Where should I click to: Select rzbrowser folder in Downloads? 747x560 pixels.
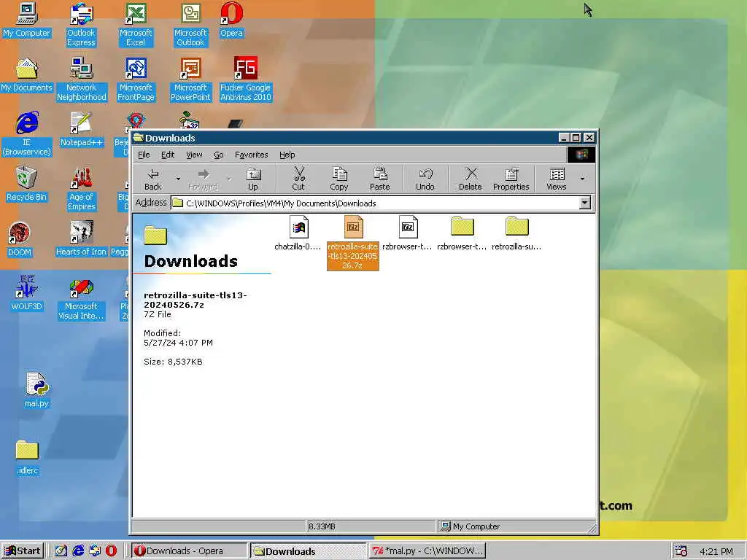pyautogui.click(x=462, y=233)
